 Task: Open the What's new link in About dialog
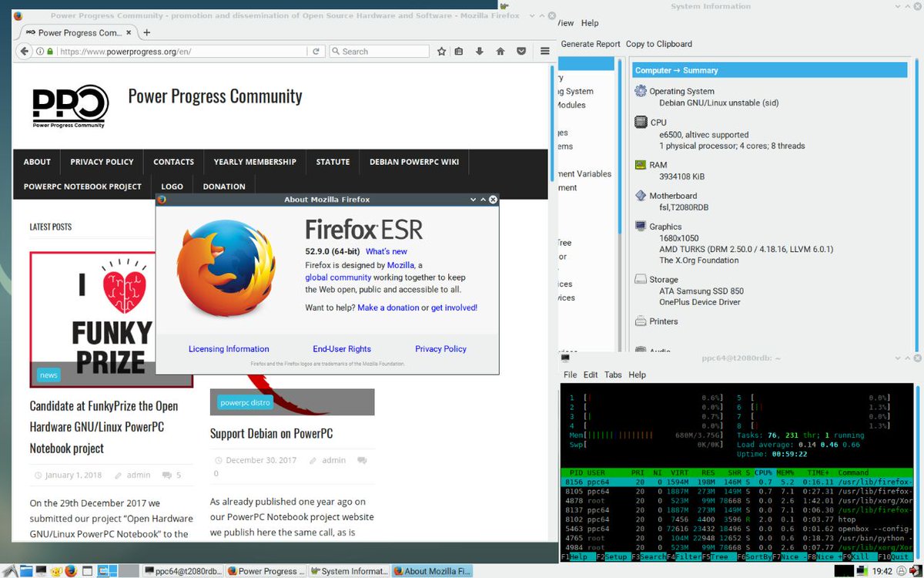[x=387, y=251]
